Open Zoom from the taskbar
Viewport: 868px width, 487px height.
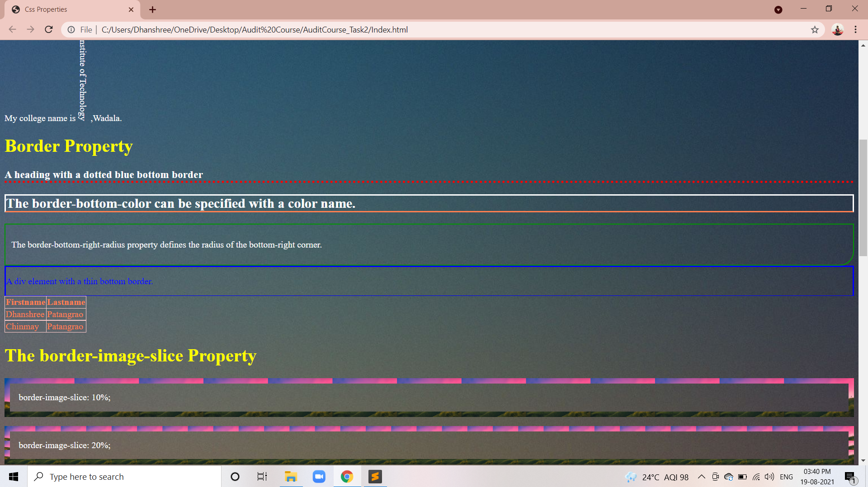[x=319, y=477]
